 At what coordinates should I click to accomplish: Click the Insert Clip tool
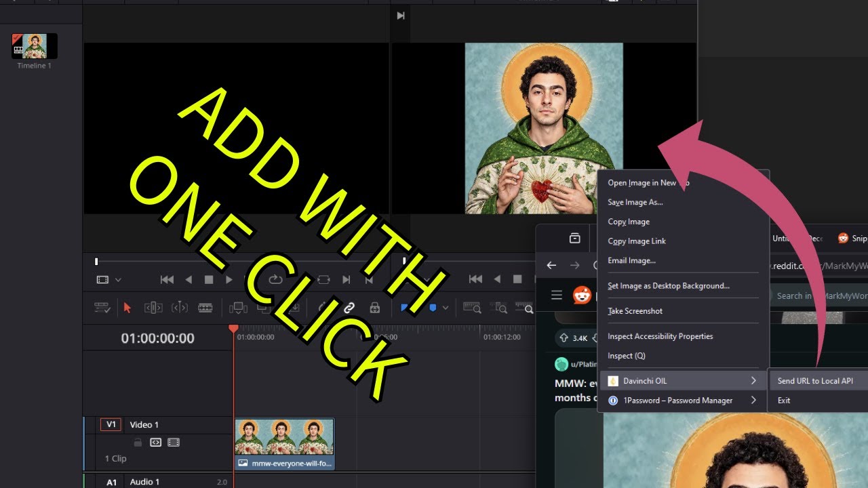(x=238, y=308)
